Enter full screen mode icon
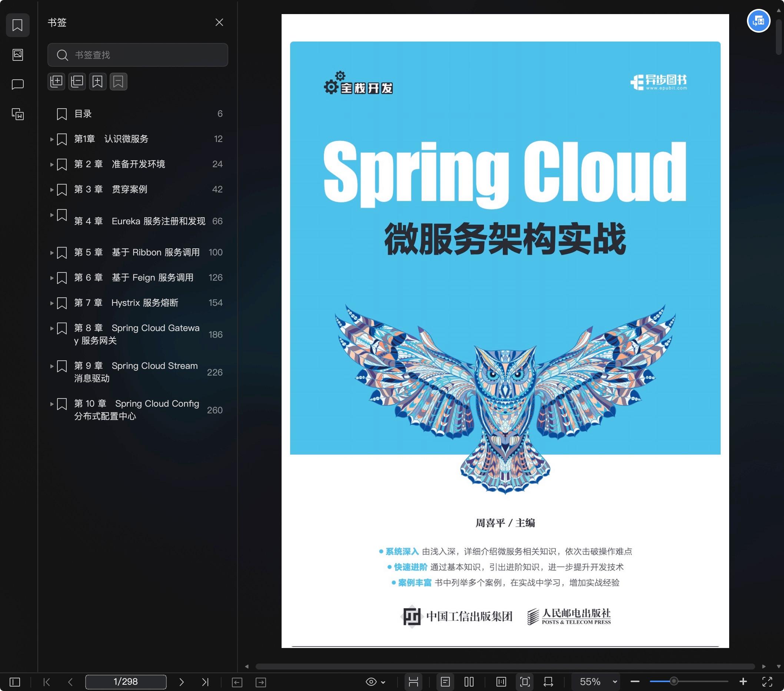 [x=767, y=682]
